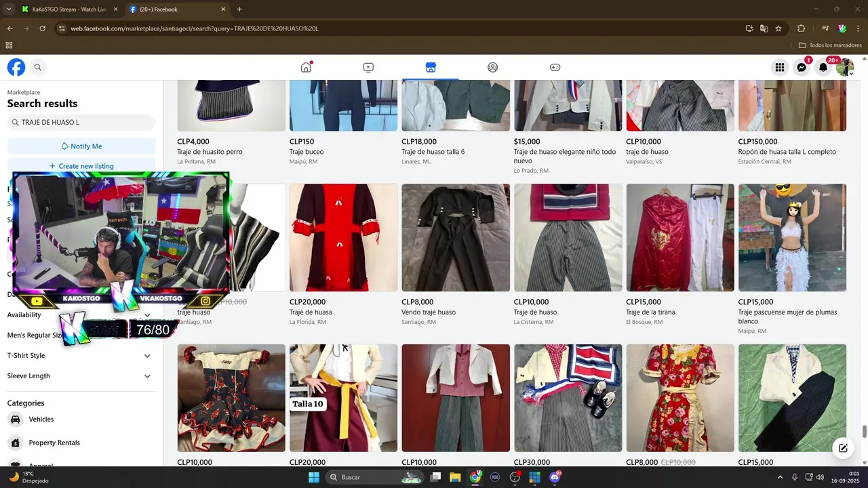Go to the Facebook Home feed tab
Viewport: 868px width, 488px height.
pos(306,67)
